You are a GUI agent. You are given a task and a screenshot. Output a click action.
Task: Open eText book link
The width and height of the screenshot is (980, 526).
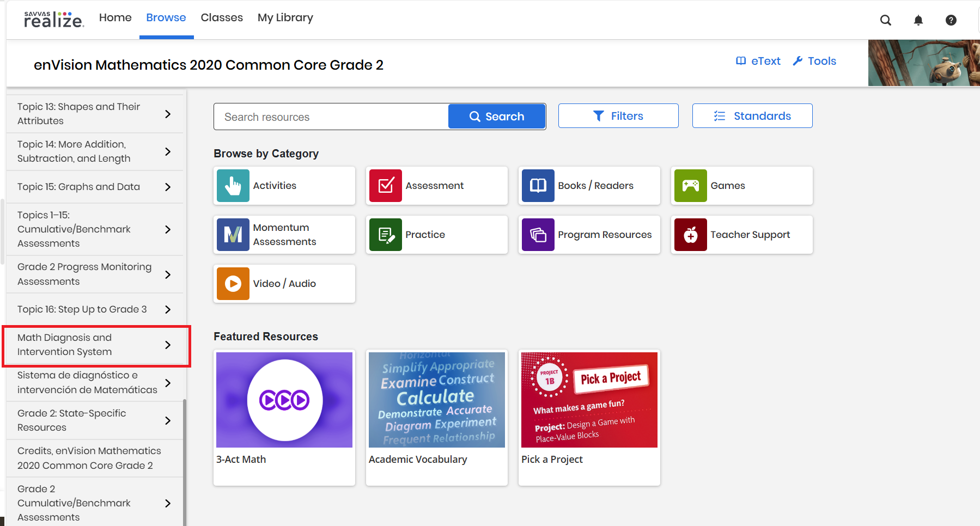pos(758,61)
